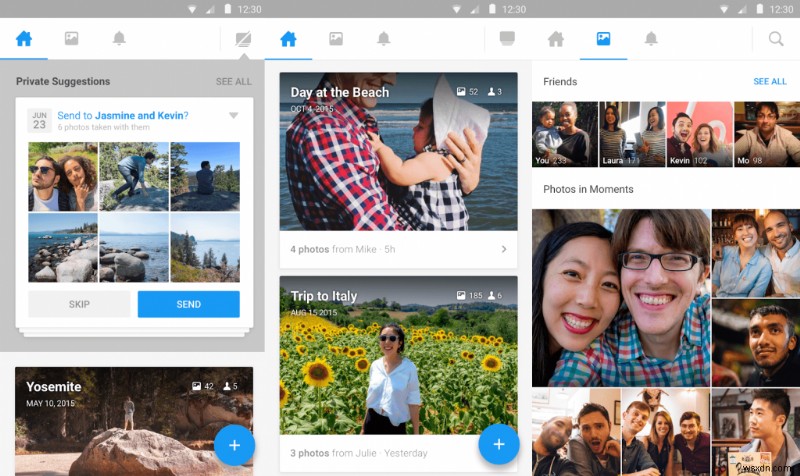The width and height of the screenshot is (800, 476).
Task: Click the Wi-Fi icon above the Friends screen
Action: 723,9
